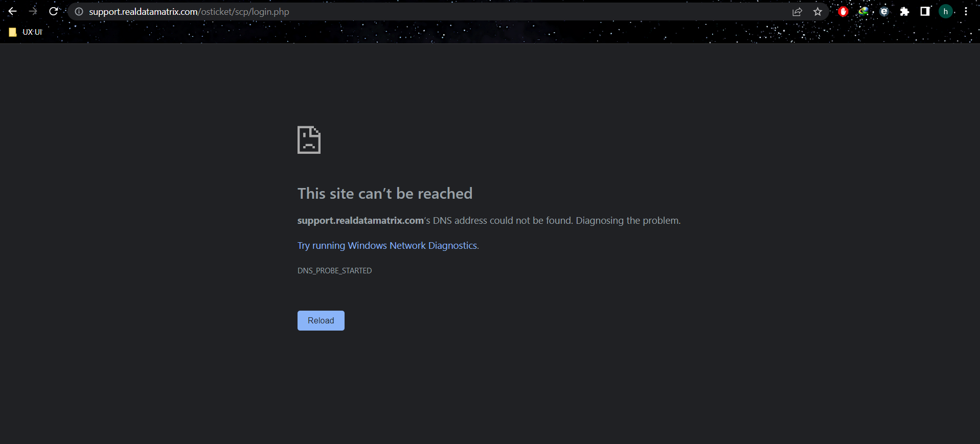Click the address bar URL field

409,12
